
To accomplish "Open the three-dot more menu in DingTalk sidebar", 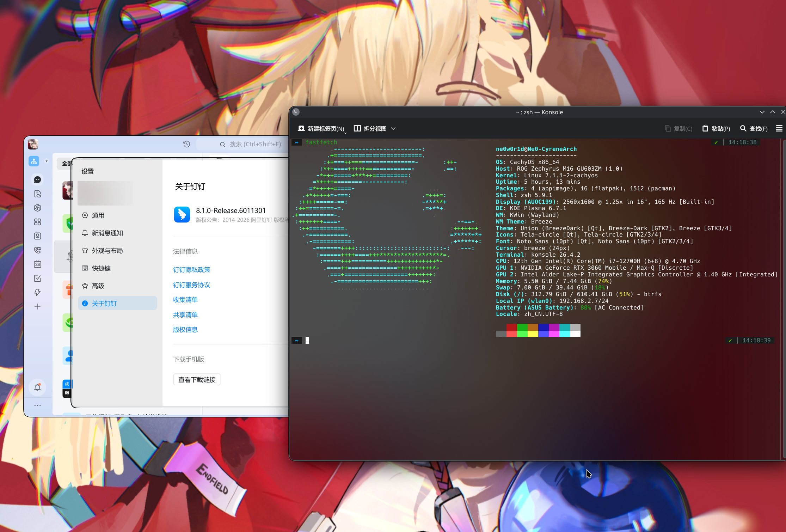I will 37,406.
